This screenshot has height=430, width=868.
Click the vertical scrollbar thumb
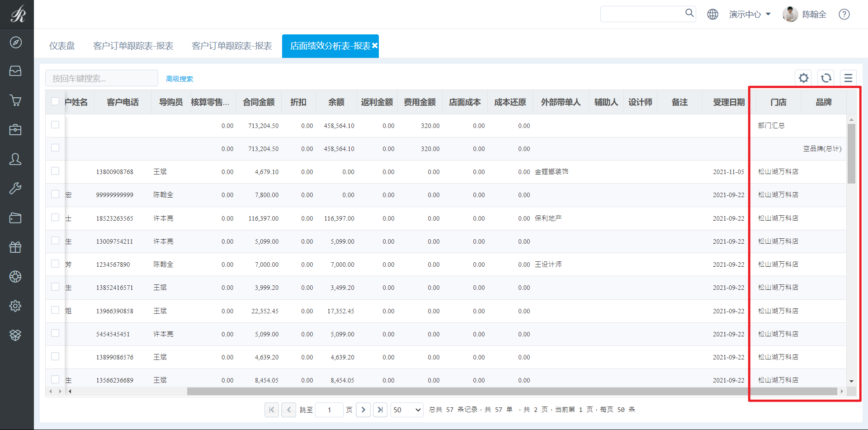pyautogui.click(x=851, y=154)
